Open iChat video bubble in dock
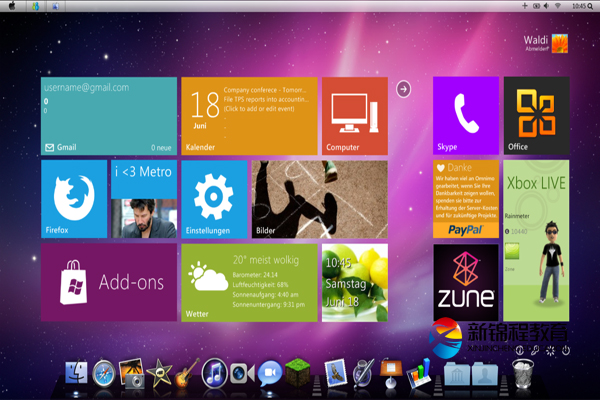Screen dimensions: 600x400 pos(270,373)
